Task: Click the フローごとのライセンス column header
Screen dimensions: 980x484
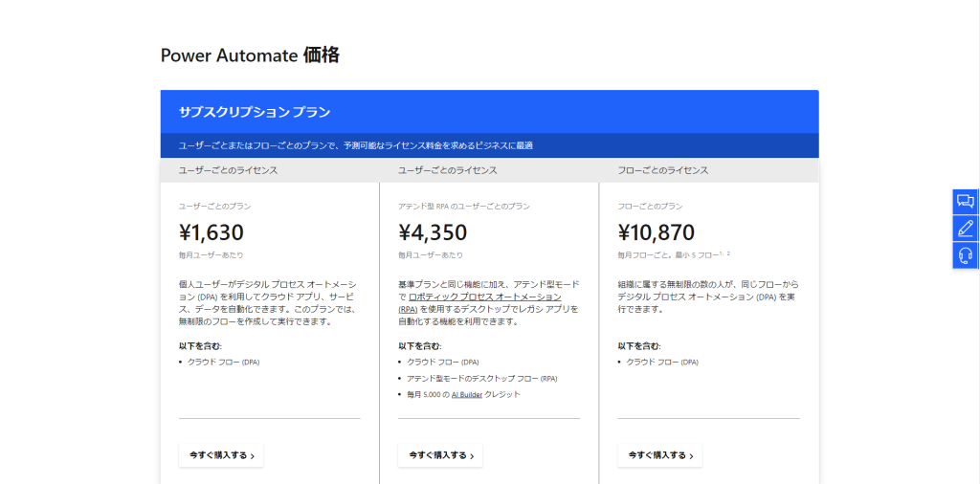Action: 663,170
